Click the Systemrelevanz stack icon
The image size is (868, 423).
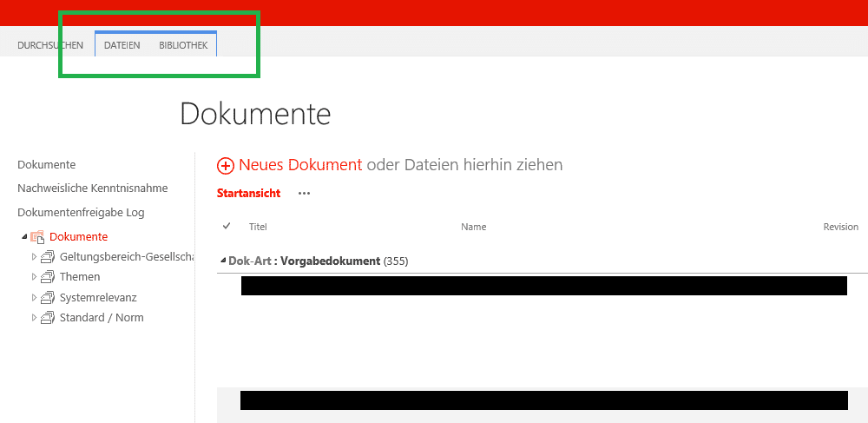49,298
